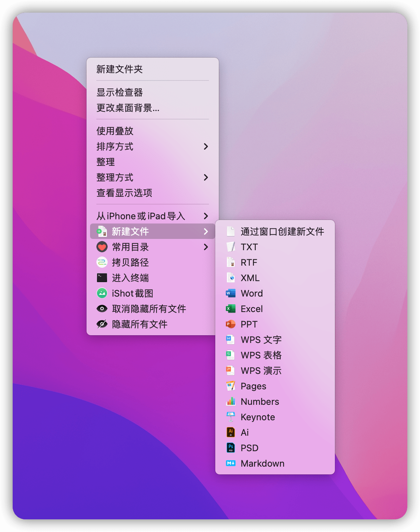Image resolution: width=420 pixels, height=532 pixels.
Task: Expand the 常用目录 submenu arrow
Action: (206, 247)
